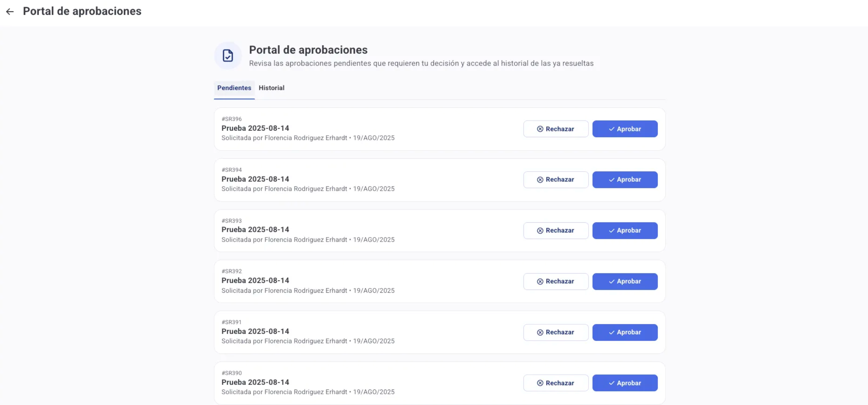Approve request #SR392
868x405 pixels.
coord(625,281)
